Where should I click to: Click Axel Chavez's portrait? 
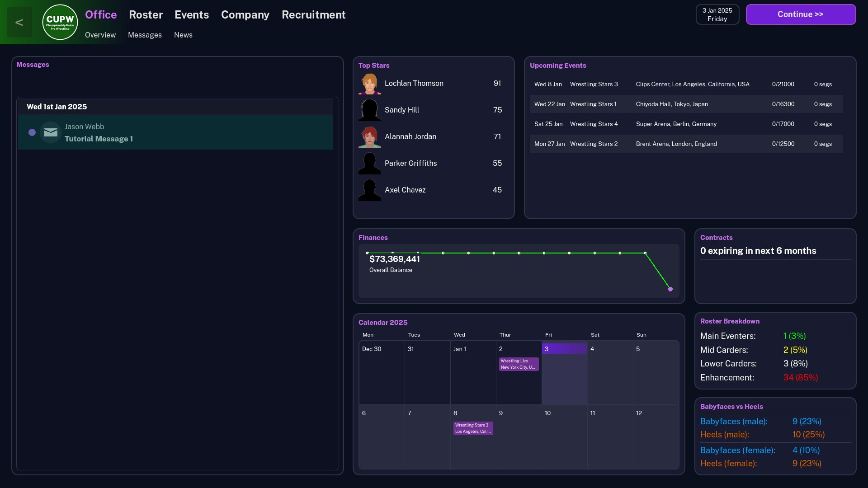(x=369, y=190)
